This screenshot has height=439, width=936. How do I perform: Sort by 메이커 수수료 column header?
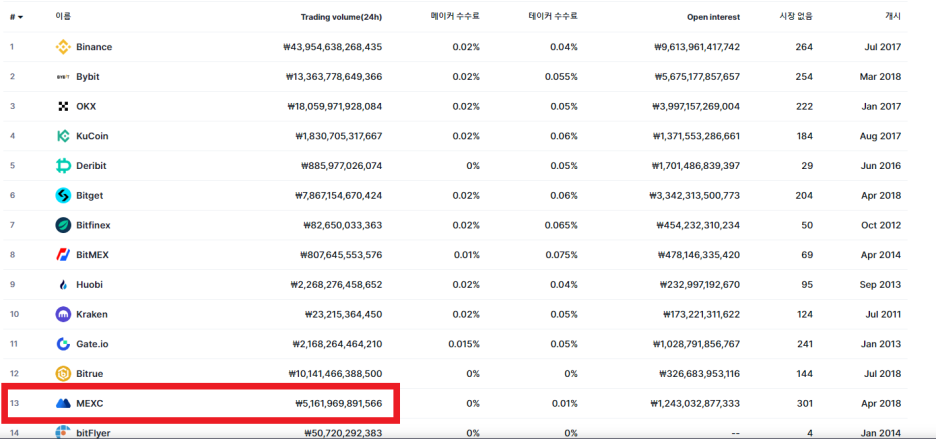click(455, 17)
